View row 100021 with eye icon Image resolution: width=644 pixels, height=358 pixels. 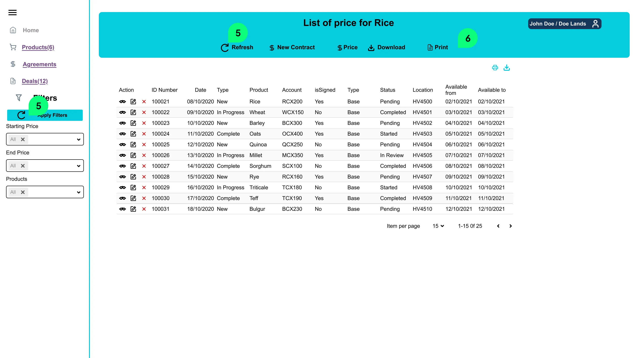tap(123, 102)
